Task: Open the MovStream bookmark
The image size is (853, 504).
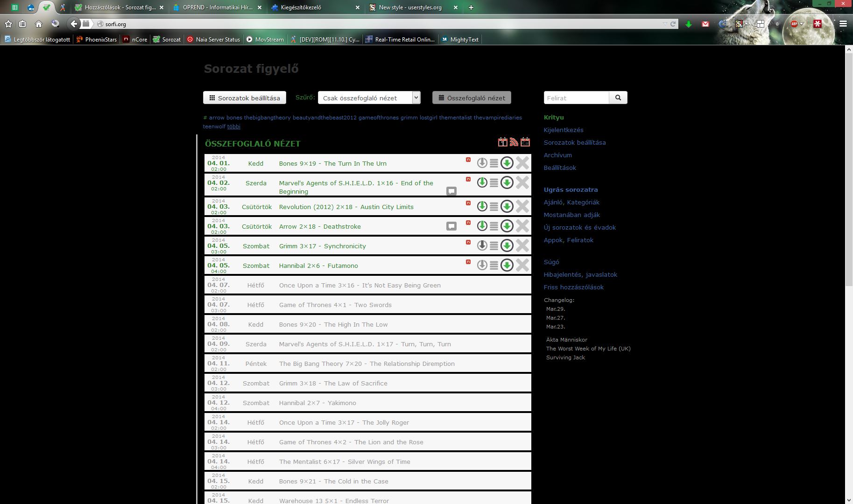Action: click(x=265, y=40)
